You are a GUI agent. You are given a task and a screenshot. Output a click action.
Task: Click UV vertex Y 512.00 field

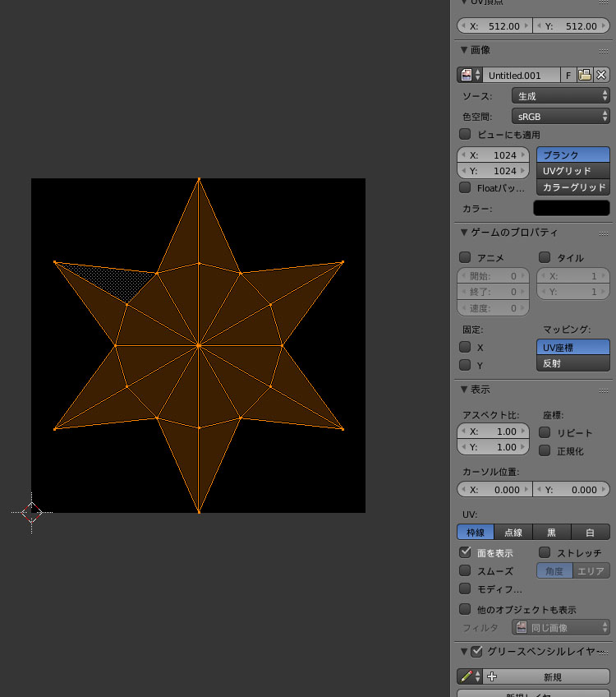pos(572,25)
